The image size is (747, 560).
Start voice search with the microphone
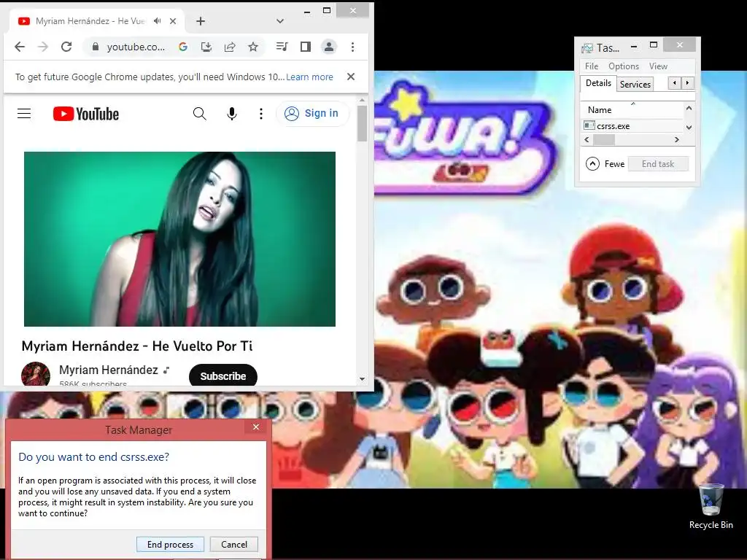tap(232, 113)
